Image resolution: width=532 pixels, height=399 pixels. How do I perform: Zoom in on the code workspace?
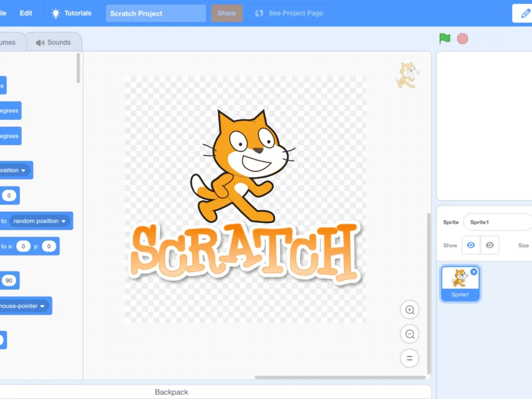[x=410, y=310]
